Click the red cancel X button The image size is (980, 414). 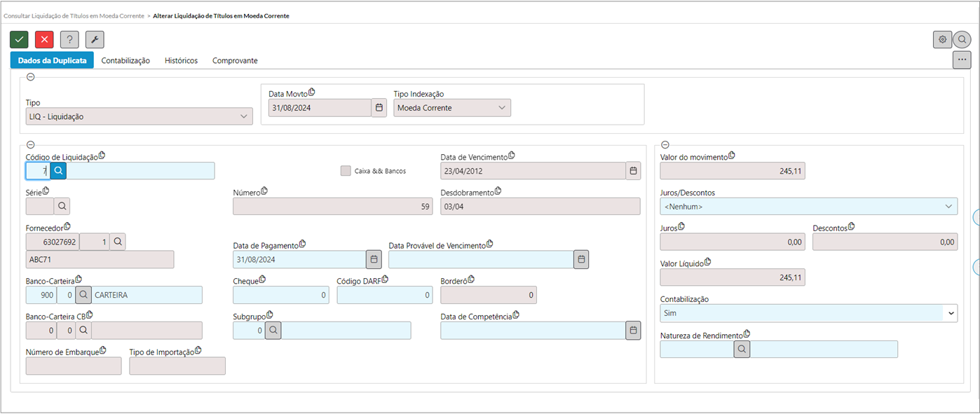coord(44,40)
